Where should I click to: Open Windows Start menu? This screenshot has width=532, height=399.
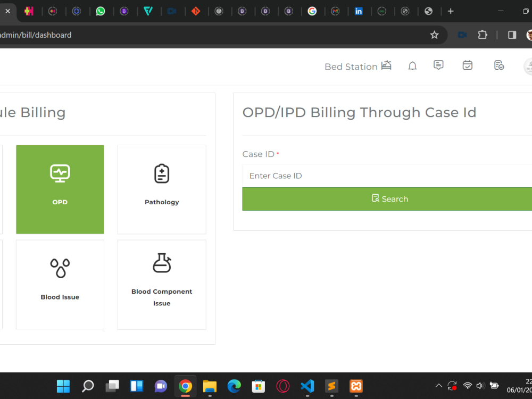[x=63, y=386]
